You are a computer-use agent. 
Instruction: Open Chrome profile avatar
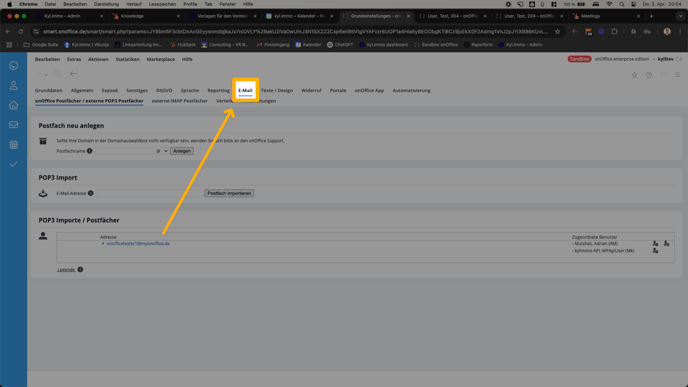click(667, 32)
